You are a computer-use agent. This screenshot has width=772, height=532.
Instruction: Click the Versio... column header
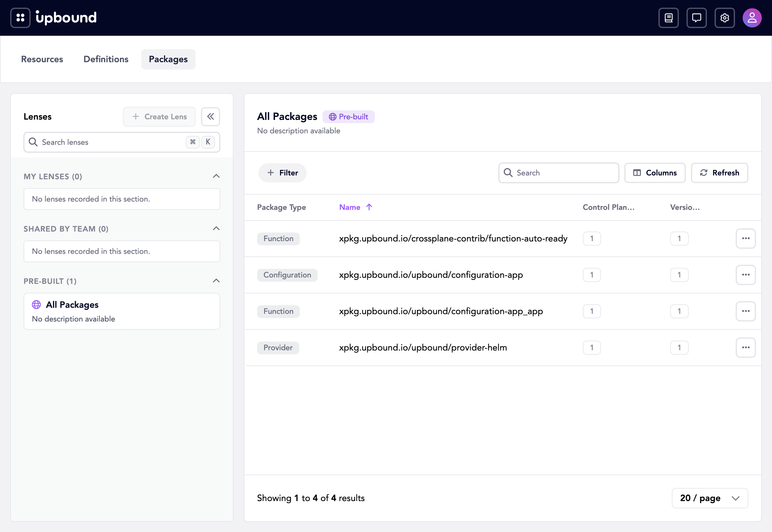[685, 207]
